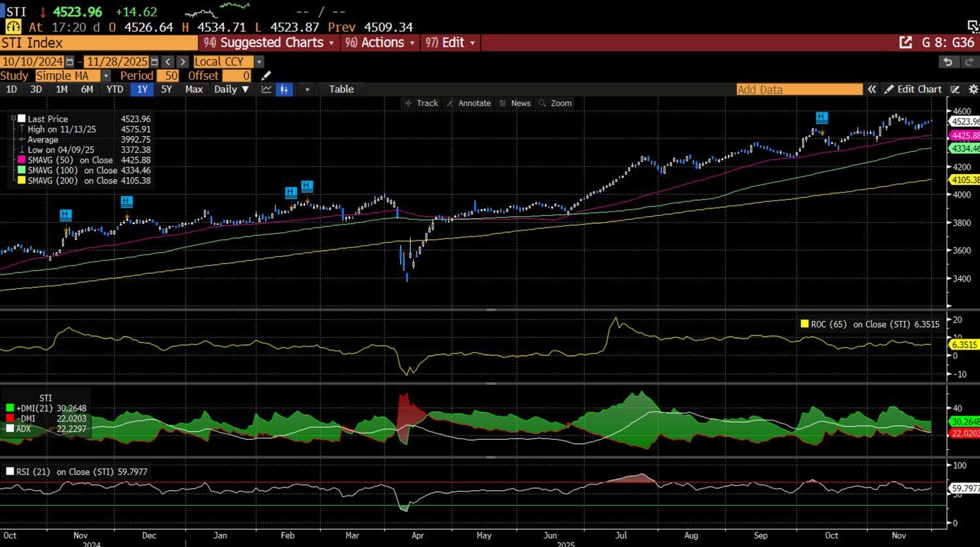Click the Add Data input field
The height and width of the screenshot is (547, 980).
[x=799, y=90]
